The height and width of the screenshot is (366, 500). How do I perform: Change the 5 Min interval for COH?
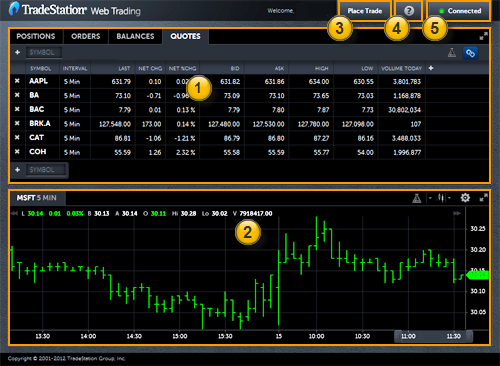pyautogui.click(x=72, y=152)
